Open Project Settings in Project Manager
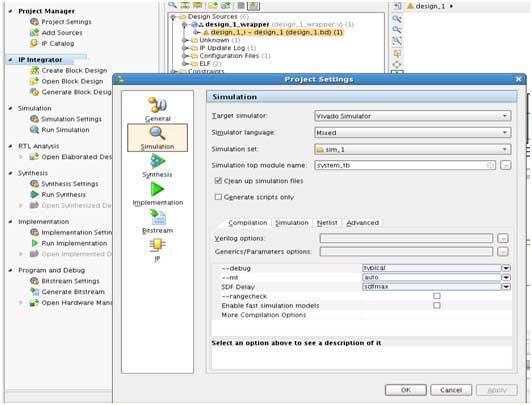532x405 pixels. pos(66,22)
